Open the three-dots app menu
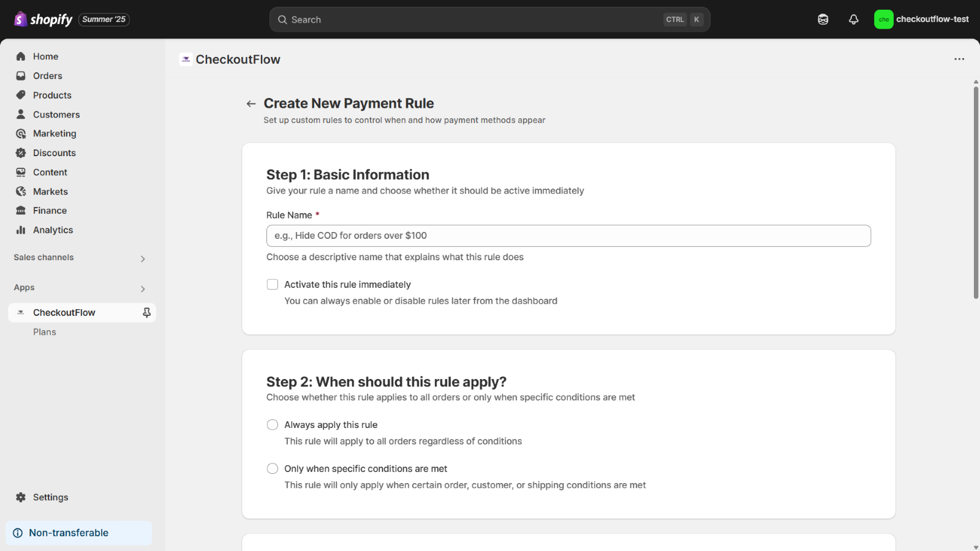 [x=959, y=59]
